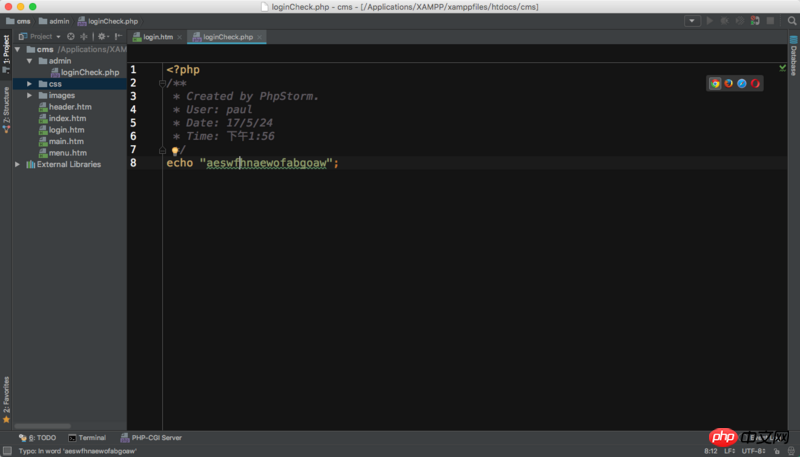
Task: Open the Terminal tool tab
Action: point(87,438)
